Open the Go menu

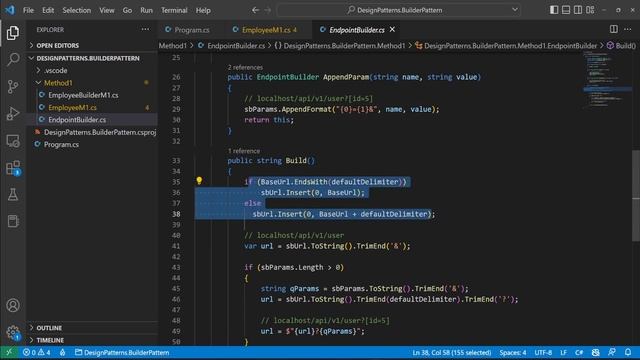pyautogui.click(x=127, y=10)
